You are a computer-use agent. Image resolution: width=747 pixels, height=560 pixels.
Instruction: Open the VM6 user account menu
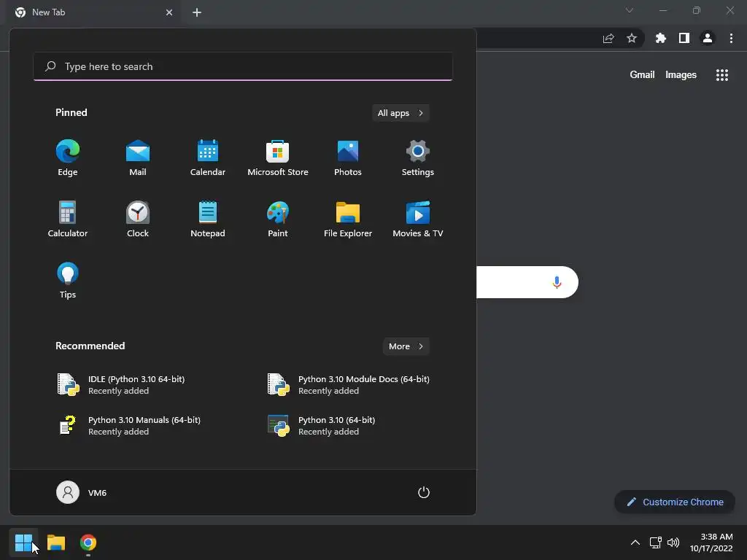coord(82,492)
